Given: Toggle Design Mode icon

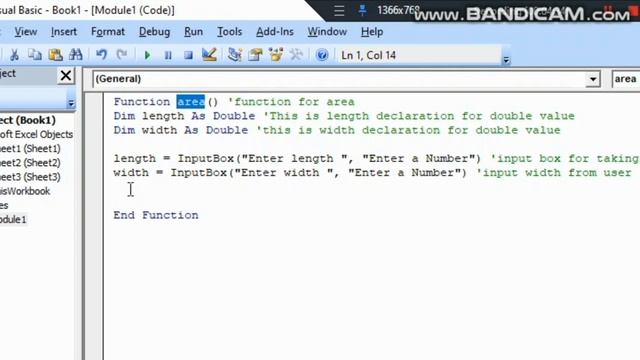Looking at the screenshot, I should [x=209, y=55].
